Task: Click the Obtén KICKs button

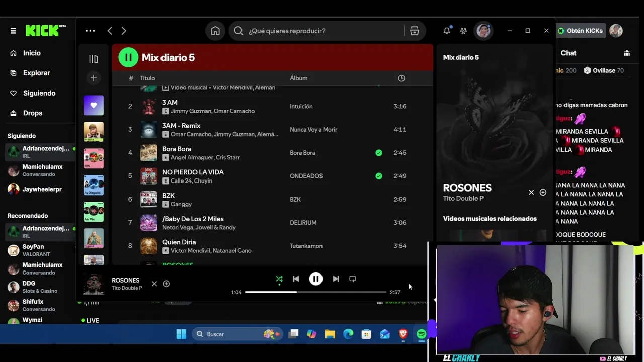Action: 581,31
